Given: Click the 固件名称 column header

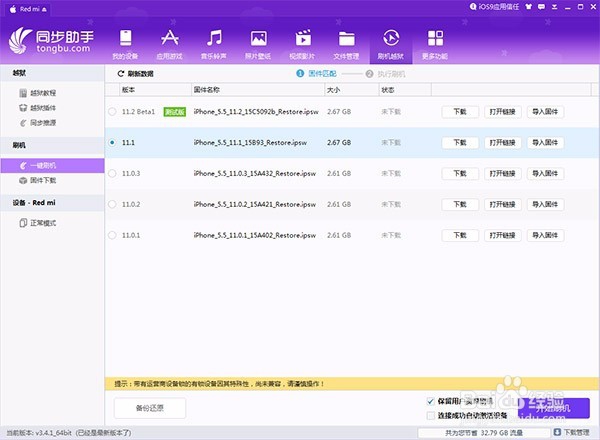Looking at the screenshot, I should click(258, 90).
